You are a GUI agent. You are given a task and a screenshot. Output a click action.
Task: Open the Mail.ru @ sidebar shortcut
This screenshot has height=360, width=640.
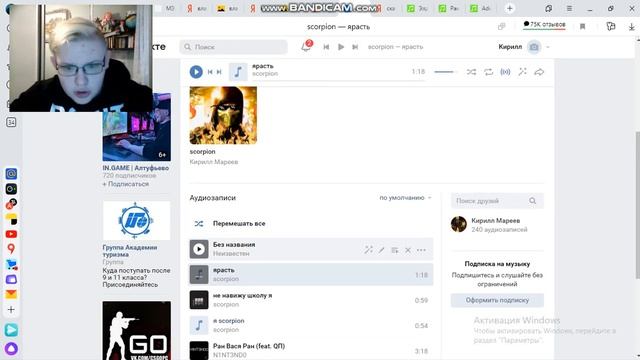11,174
